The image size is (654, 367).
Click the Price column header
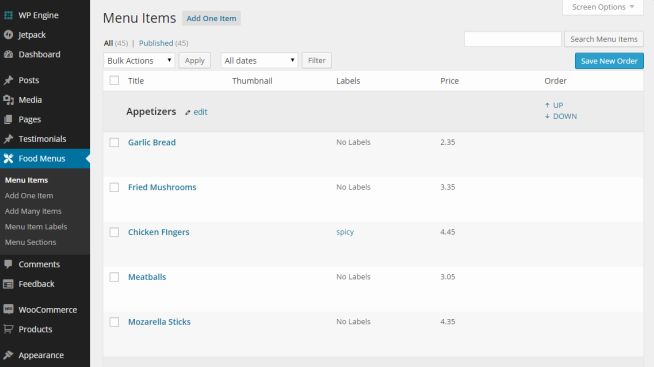pos(449,81)
